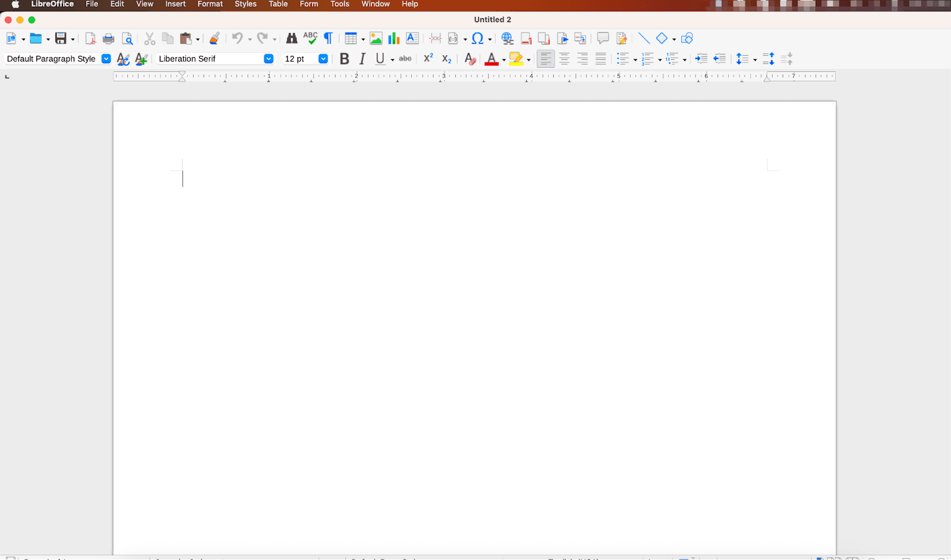The height and width of the screenshot is (560, 951).
Task: Apply the red font color swatch
Action: (x=491, y=59)
